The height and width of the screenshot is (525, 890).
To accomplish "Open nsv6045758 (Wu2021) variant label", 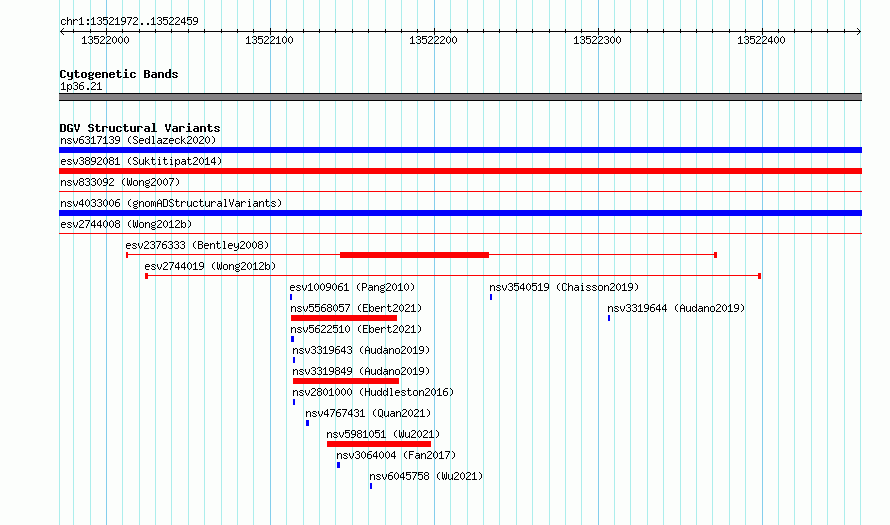I will 426,476.
